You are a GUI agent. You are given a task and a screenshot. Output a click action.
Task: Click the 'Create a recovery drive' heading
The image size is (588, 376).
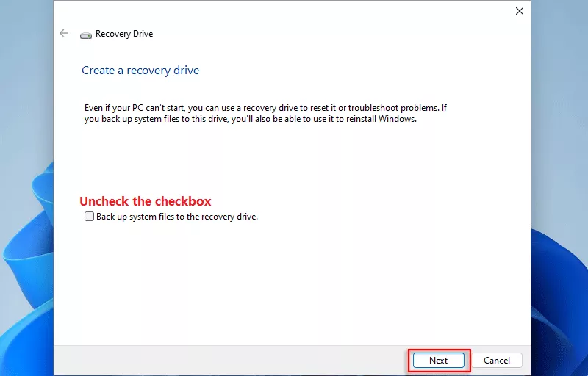pos(140,70)
